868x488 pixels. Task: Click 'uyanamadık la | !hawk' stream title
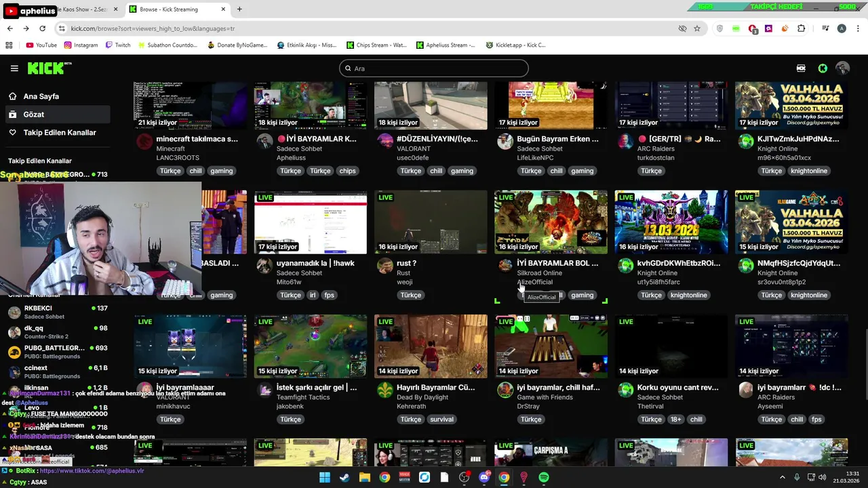point(315,263)
